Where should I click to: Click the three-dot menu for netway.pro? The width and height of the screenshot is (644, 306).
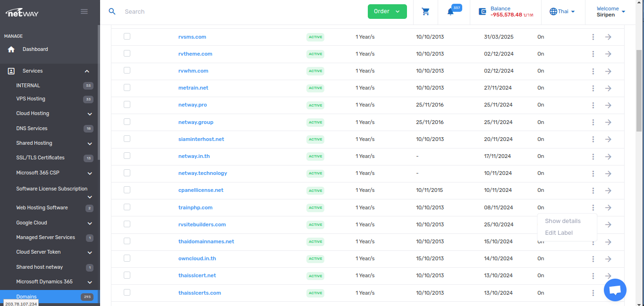click(593, 105)
